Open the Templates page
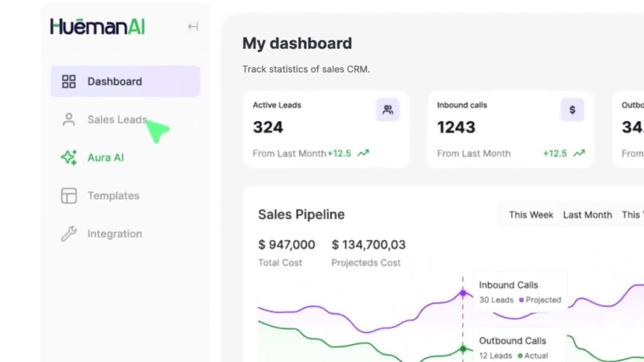The width and height of the screenshot is (644, 362). (113, 196)
